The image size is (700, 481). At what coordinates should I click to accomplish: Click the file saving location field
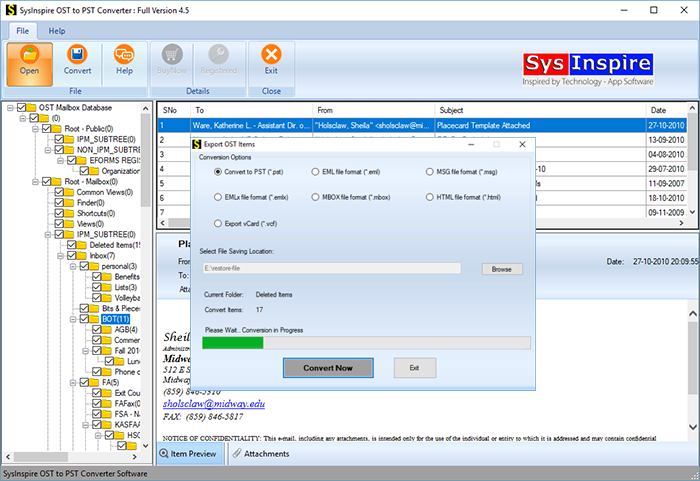[x=332, y=268]
